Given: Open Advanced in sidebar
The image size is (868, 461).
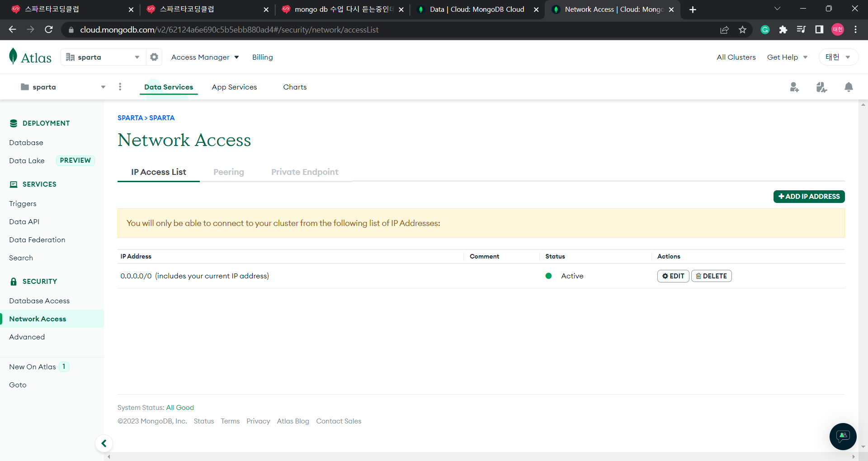Looking at the screenshot, I should [x=27, y=337].
